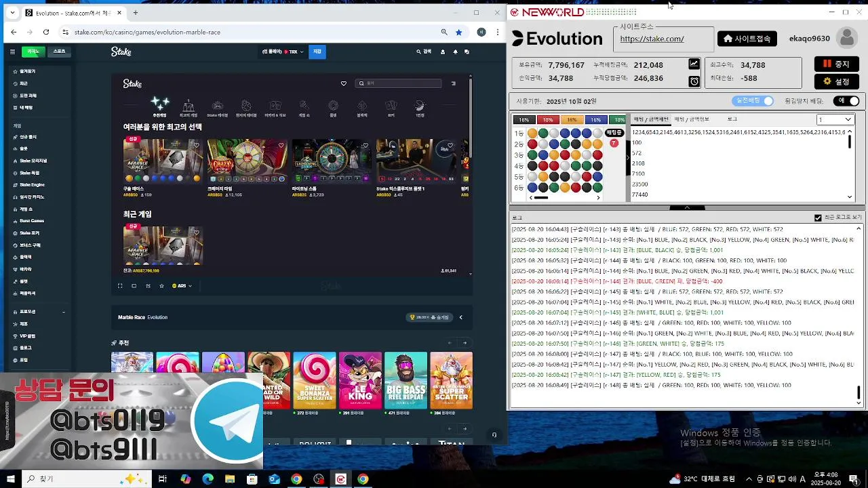The height and width of the screenshot is (488, 868).
Task: Click the user avatar icon beside ekaqo9630
Action: tap(846, 39)
